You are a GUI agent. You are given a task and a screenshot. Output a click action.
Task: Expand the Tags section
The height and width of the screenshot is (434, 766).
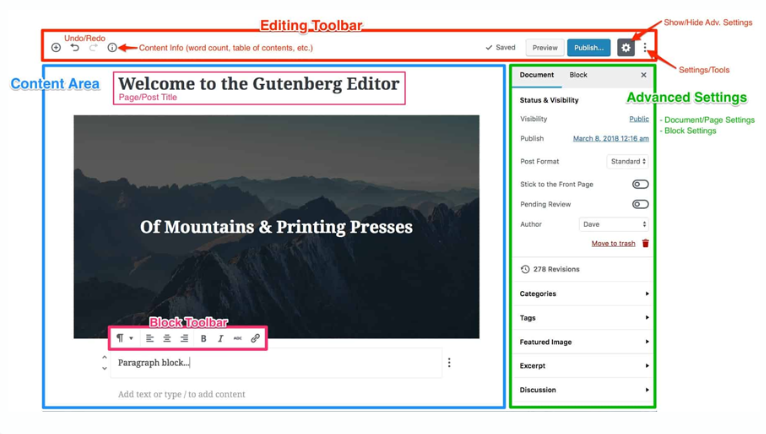(584, 318)
